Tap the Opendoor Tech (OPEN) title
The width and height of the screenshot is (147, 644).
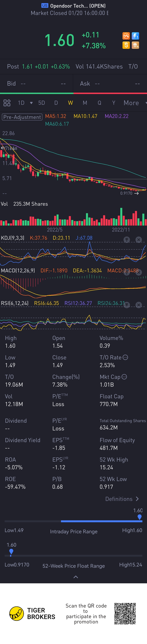[x=78, y=6]
